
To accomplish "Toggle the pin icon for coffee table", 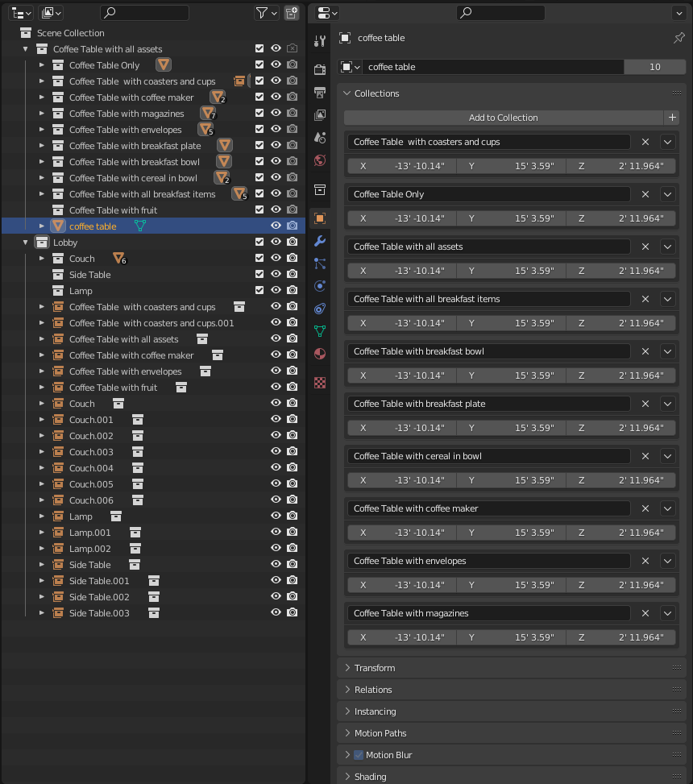I will point(678,38).
